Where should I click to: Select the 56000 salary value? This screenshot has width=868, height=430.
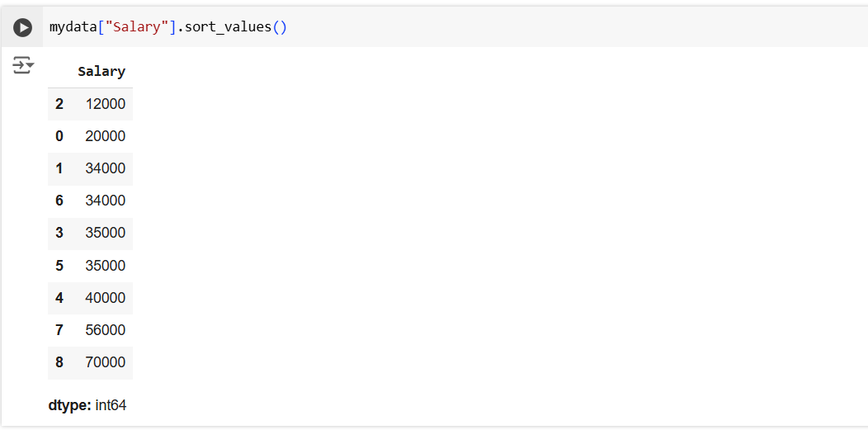(x=105, y=330)
